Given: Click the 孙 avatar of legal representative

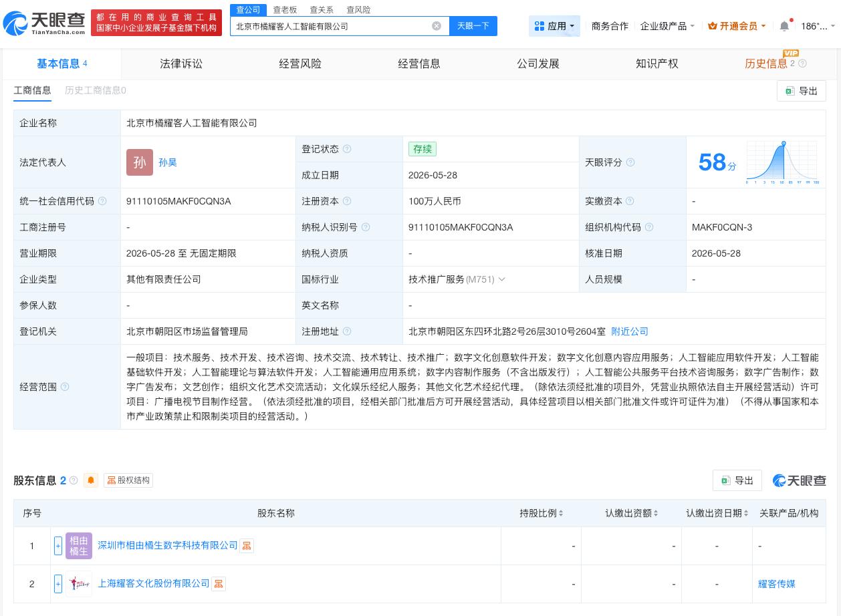Looking at the screenshot, I should point(140,162).
